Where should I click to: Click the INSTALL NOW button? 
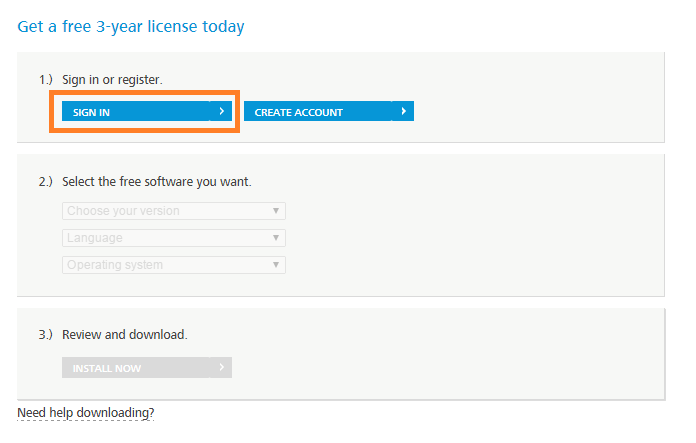(147, 368)
